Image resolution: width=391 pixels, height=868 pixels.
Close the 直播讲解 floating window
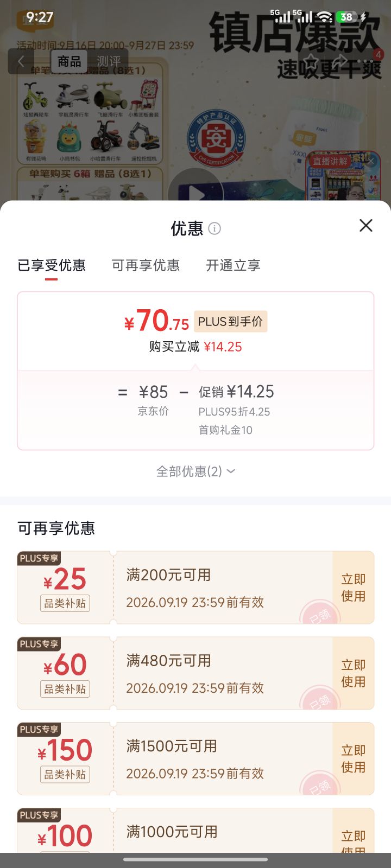point(371,161)
